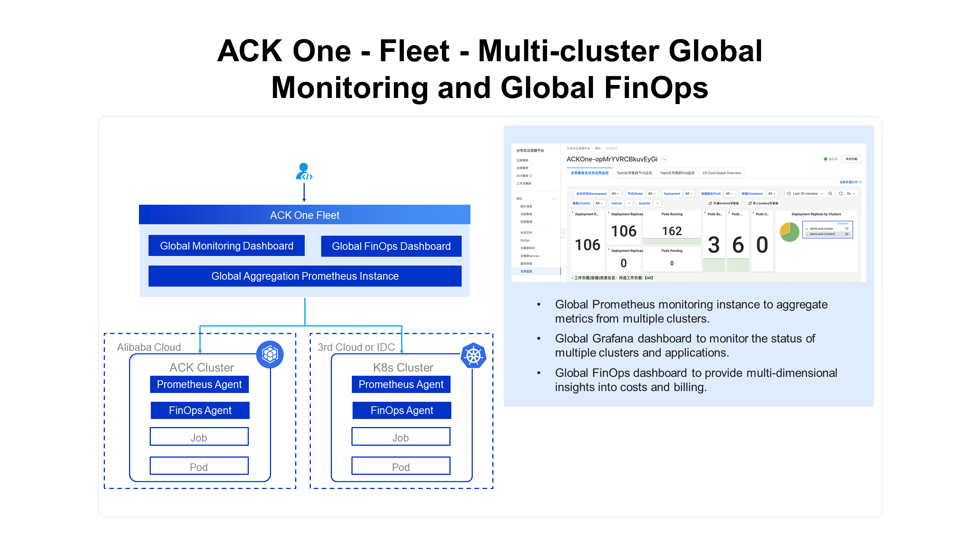The width and height of the screenshot is (980, 551).
Task: Click the zoom-out time range magnifier icon
Action: [830, 194]
